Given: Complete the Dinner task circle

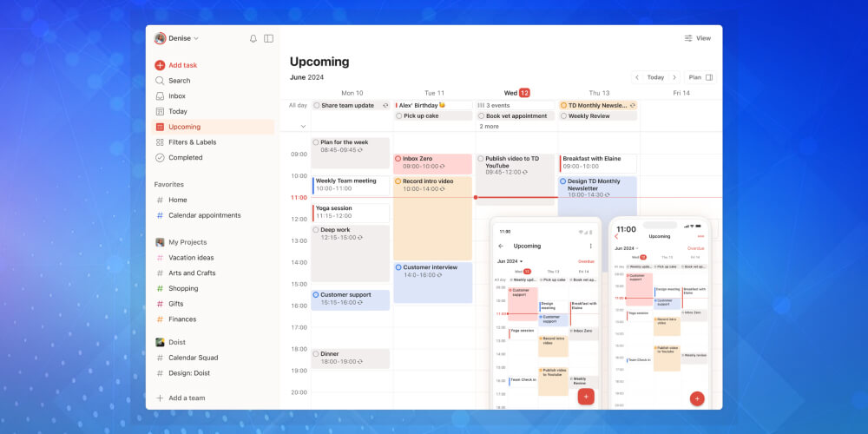Looking at the screenshot, I should pos(316,354).
